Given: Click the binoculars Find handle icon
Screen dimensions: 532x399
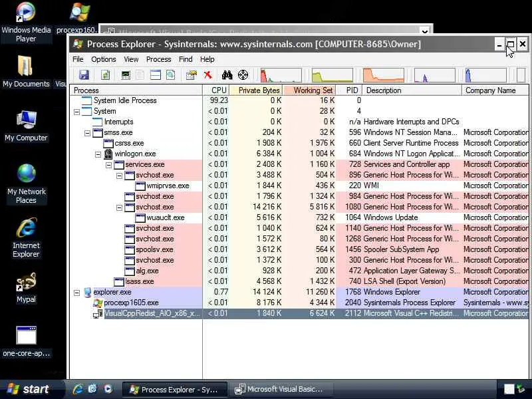Looking at the screenshot, I should 227,74.
